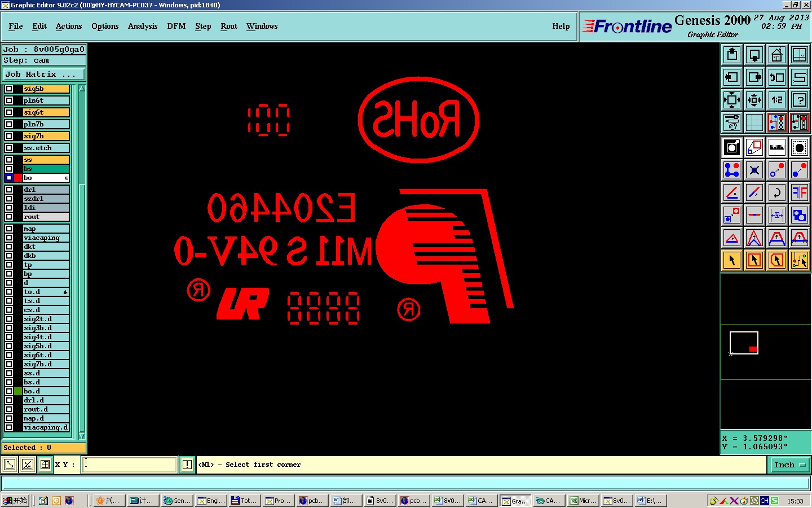This screenshot has height=508, width=812.
Task: Open the DFM menu
Action: click(x=176, y=27)
